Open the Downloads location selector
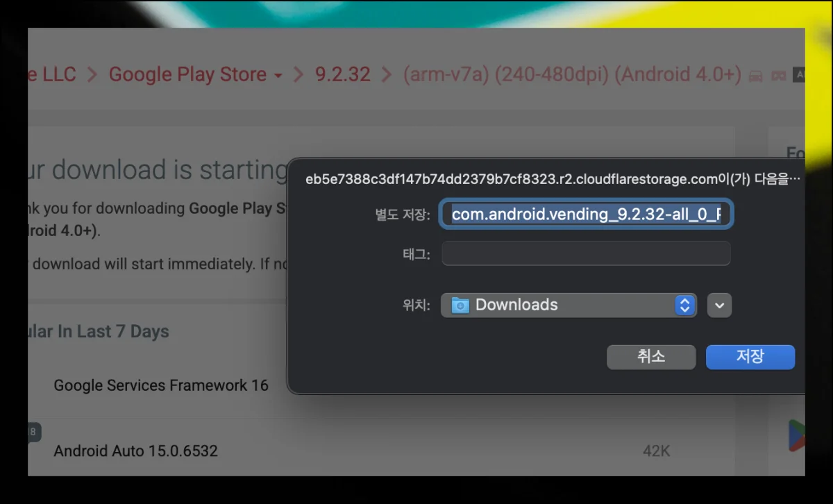833x504 pixels. (569, 305)
